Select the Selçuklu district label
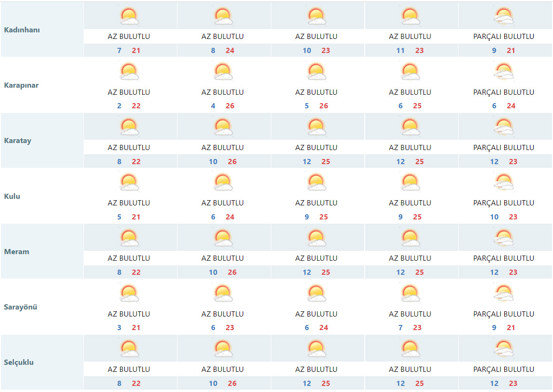Image resolution: width=553 pixels, height=392 pixels. 19,362
